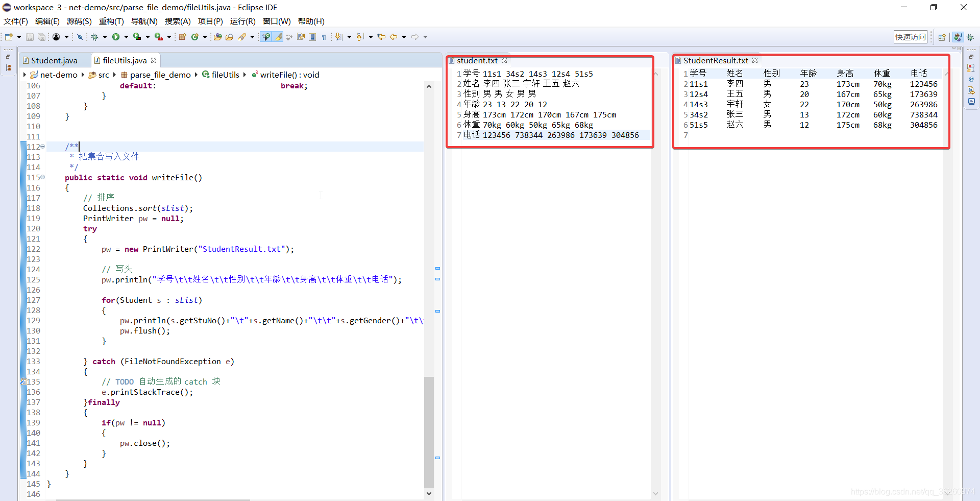Image resolution: width=980 pixels, height=501 pixels.
Task: Click the Open Type icon
Action: pos(218,37)
